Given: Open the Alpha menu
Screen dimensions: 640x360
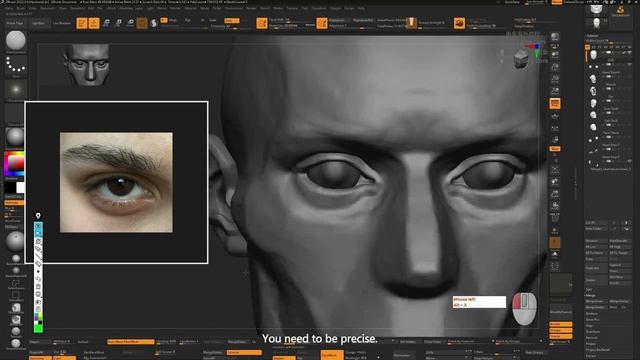Looking at the screenshot, I should point(9,8).
